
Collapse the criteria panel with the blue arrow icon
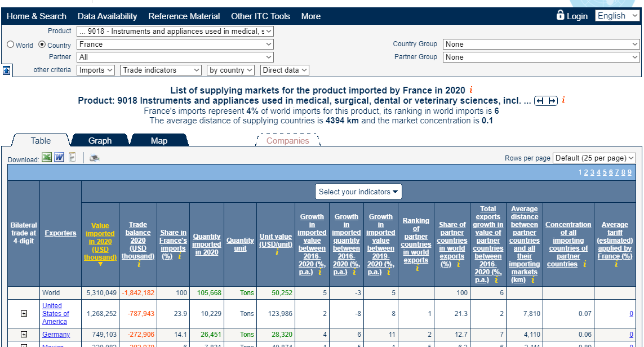click(7, 70)
